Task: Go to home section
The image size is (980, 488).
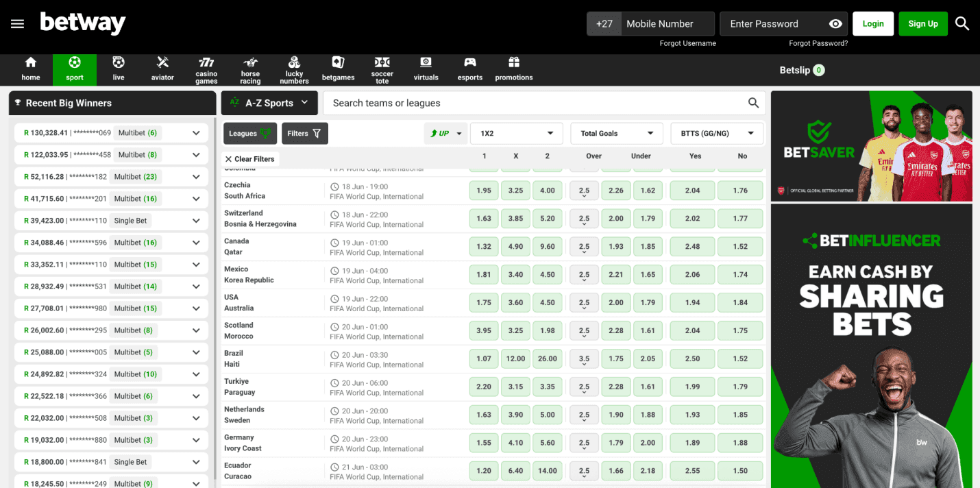Action: coord(31,69)
